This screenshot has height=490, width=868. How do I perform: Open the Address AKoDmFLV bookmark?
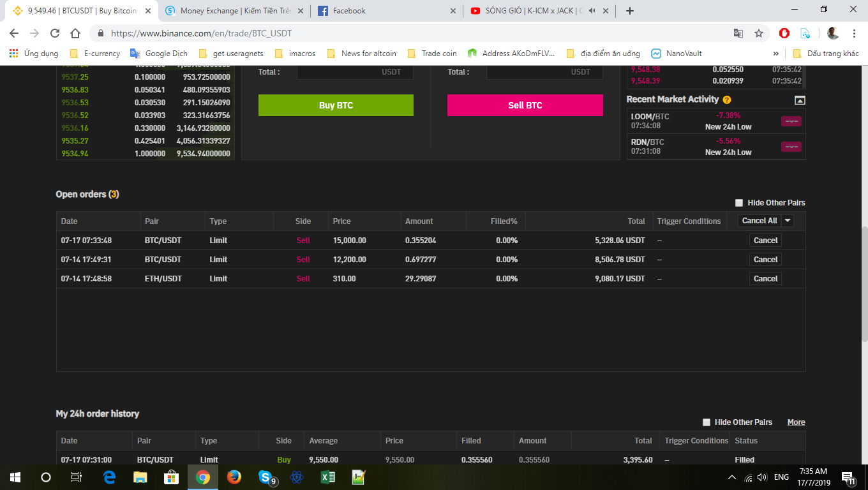click(x=511, y=54)
